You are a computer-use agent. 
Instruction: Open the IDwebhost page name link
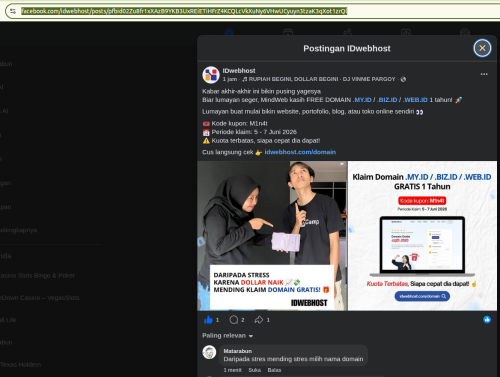coord(239,71)
